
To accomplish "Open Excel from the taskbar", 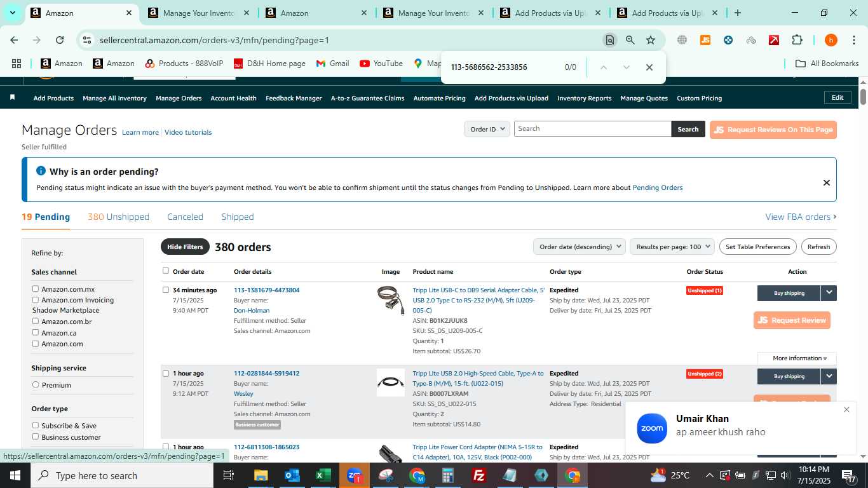I will coord(323,475).
